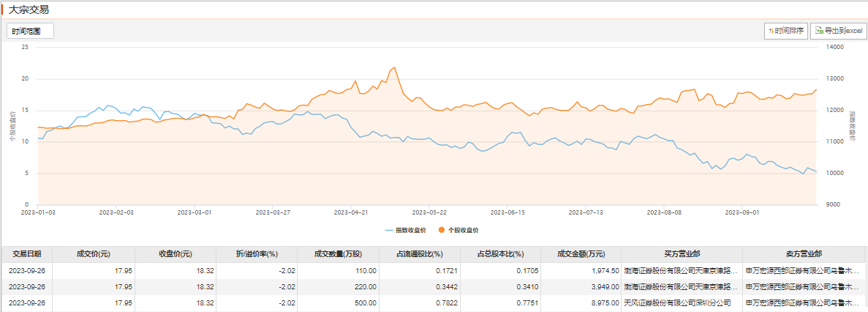The height and width of the screenshot is (312, 868).
Task: Click the 折/溢价率(%) column header
Action: pyautogui.click(x=258, y=254)
